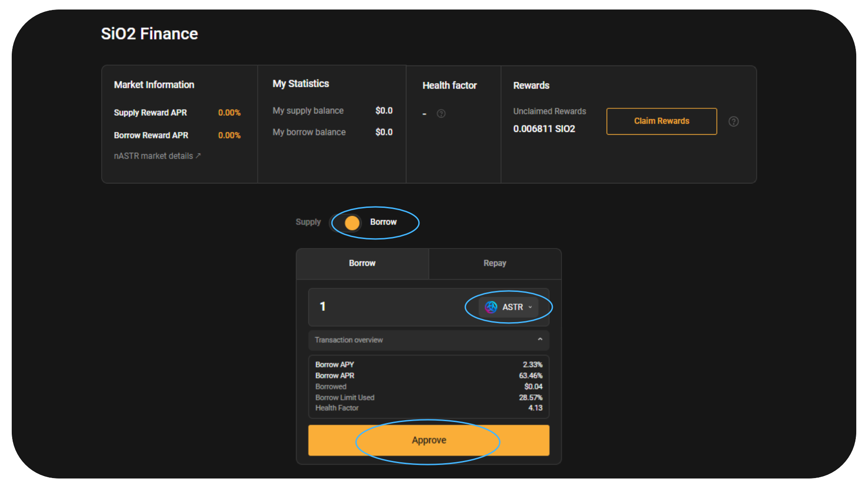The width and height of the screenshot is (868, 488).
Task: Click the Transaction overview header text
Action: (x=349, y=340)
